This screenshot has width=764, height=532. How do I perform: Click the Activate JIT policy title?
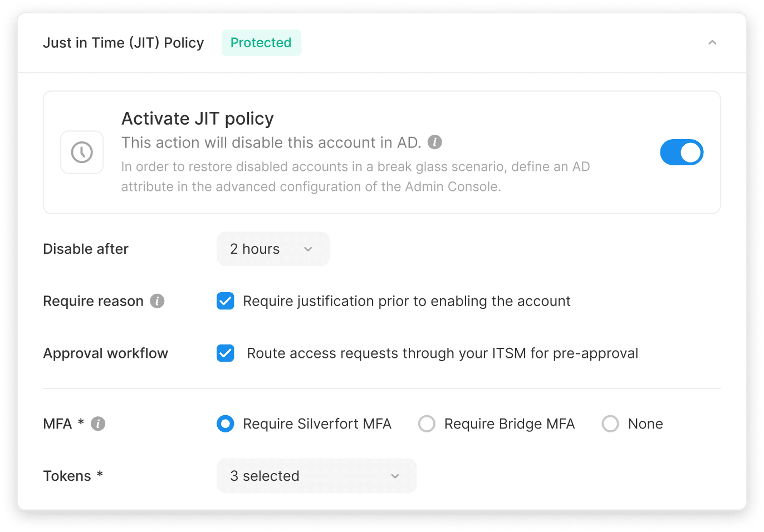198,119
